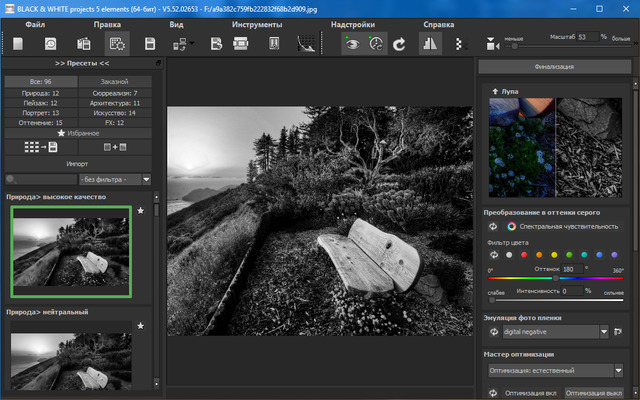Screen dimensions: 640x400
Task: Open the Файл menu
Action: [34, 22]
